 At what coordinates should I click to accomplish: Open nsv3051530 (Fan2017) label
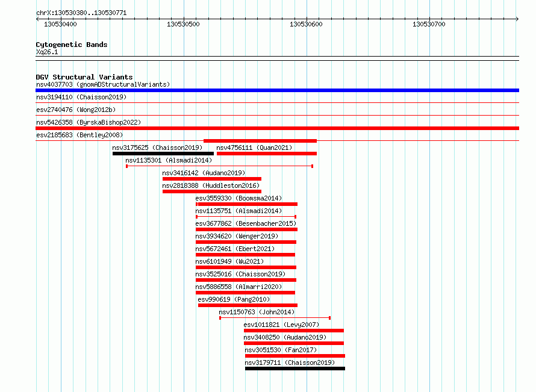(x=281, y=350)
